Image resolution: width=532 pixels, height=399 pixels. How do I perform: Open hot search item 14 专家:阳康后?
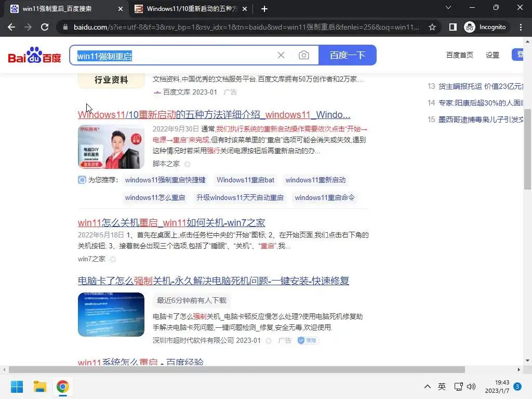coord(481,103)
